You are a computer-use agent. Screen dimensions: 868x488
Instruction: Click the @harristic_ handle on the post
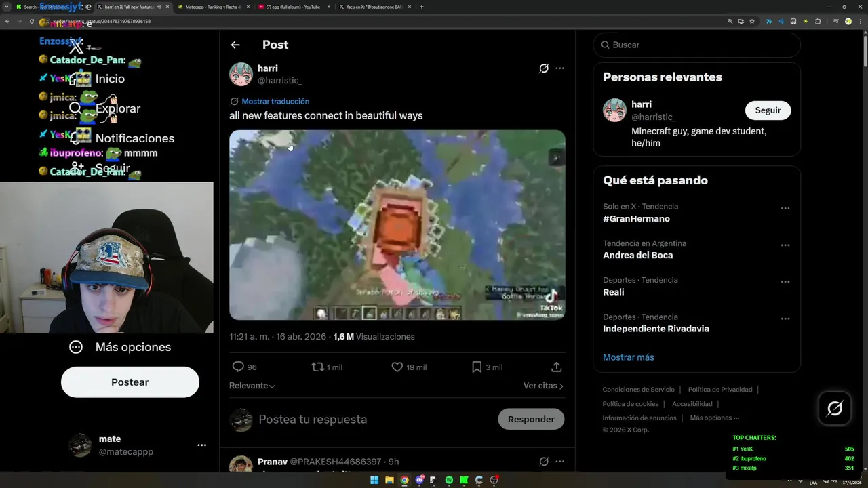point(279,81)
